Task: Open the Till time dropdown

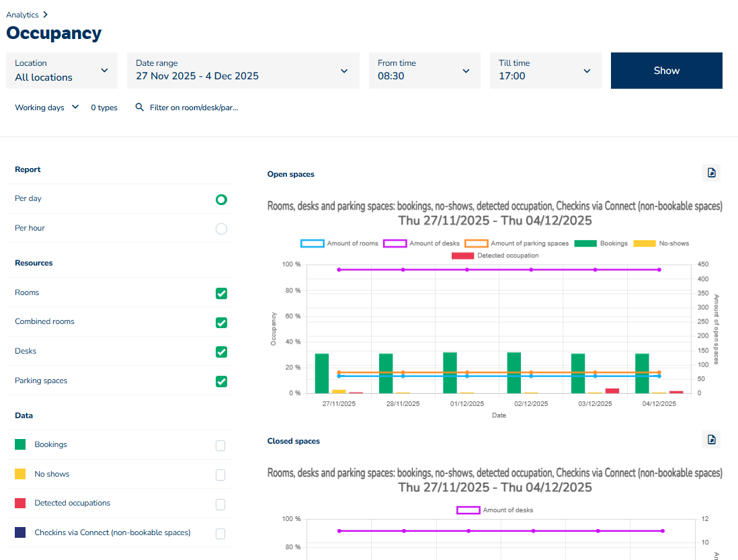Action: (545, 71)
